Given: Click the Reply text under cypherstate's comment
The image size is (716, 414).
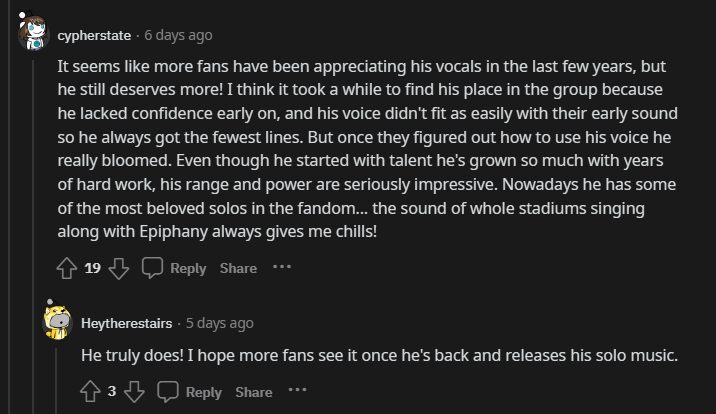Looking at the screenshot, I should tap(188, 268).
